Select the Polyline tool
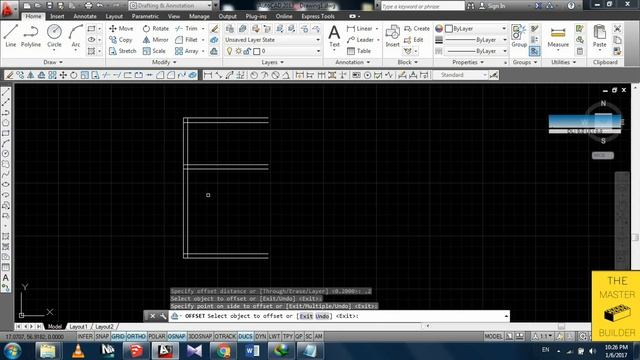 click(x=31, y=36)
